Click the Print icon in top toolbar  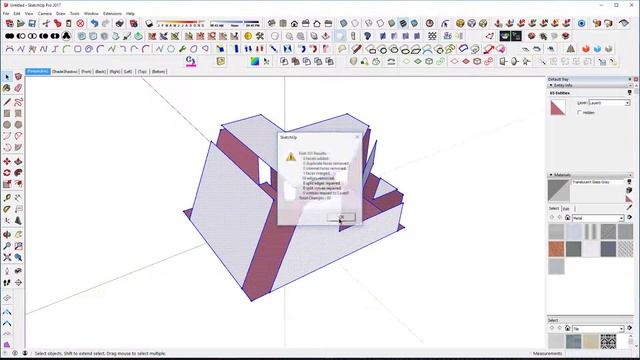120,23
